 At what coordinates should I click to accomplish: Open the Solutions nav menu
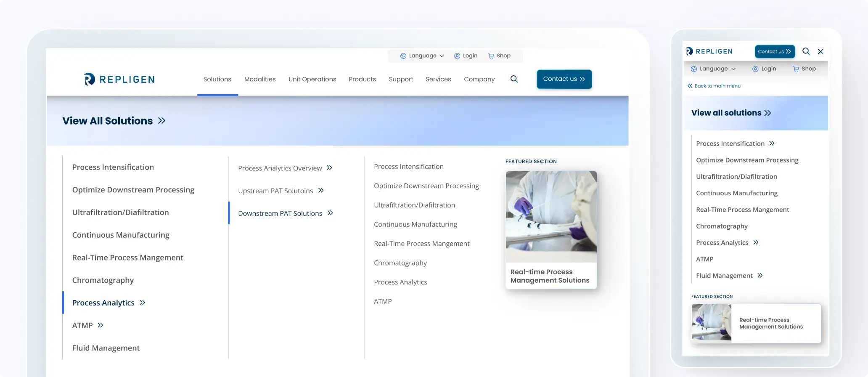click(217, 79)
